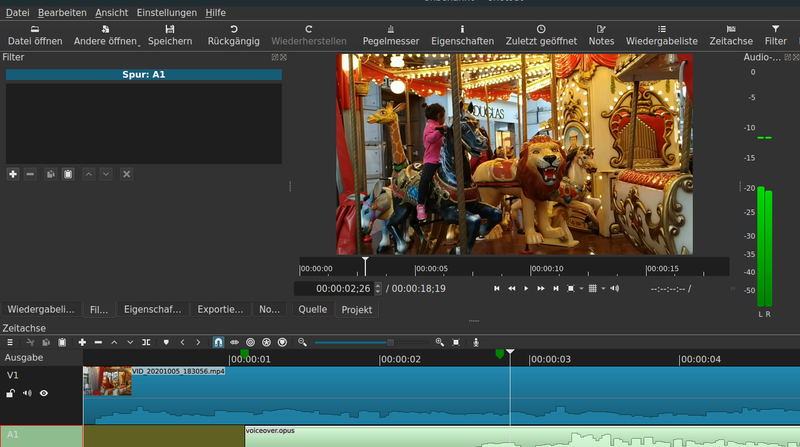800x447 pixels.
Task: Deselect the filter with the X button
Action: pos(127,174)
